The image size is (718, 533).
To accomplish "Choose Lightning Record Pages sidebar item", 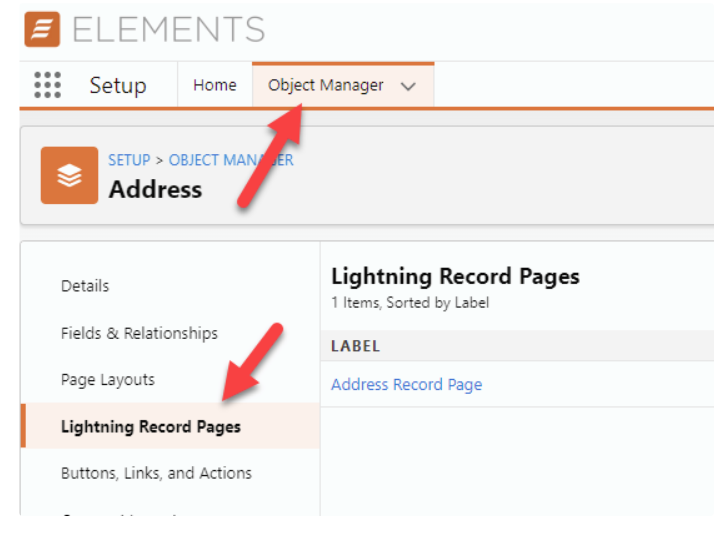I will click(x=150, y=427).
